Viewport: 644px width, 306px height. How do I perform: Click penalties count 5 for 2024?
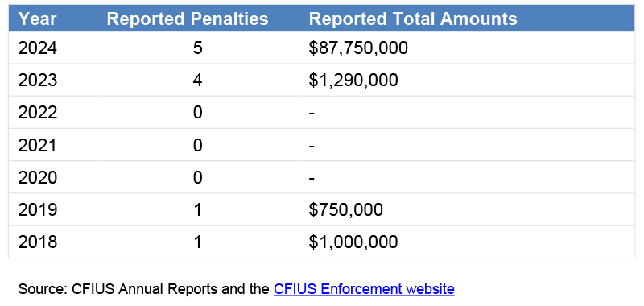point(198,48)
